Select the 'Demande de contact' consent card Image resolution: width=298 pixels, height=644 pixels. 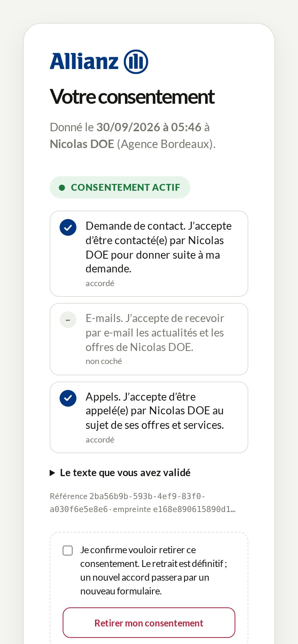pos(149,254)
